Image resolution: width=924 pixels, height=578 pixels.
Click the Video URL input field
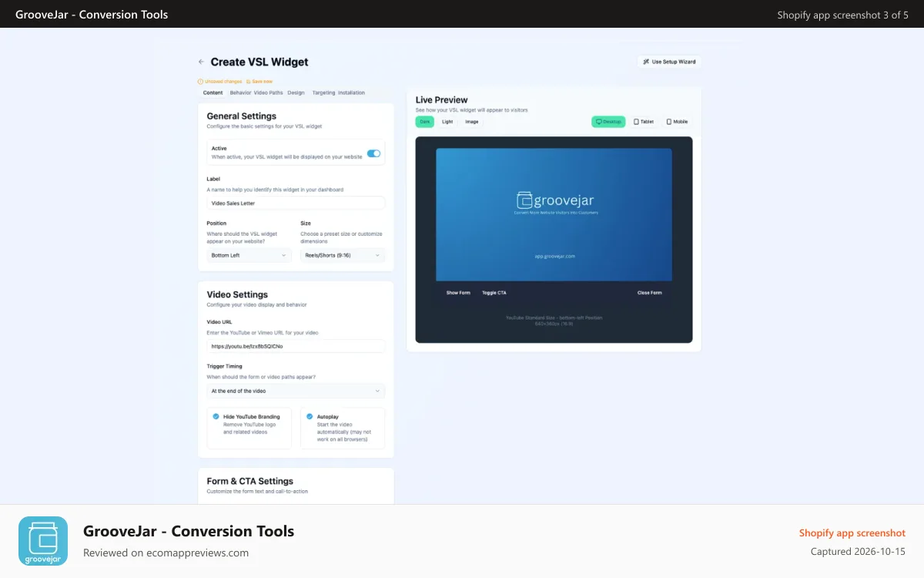(x=296, y=346)
